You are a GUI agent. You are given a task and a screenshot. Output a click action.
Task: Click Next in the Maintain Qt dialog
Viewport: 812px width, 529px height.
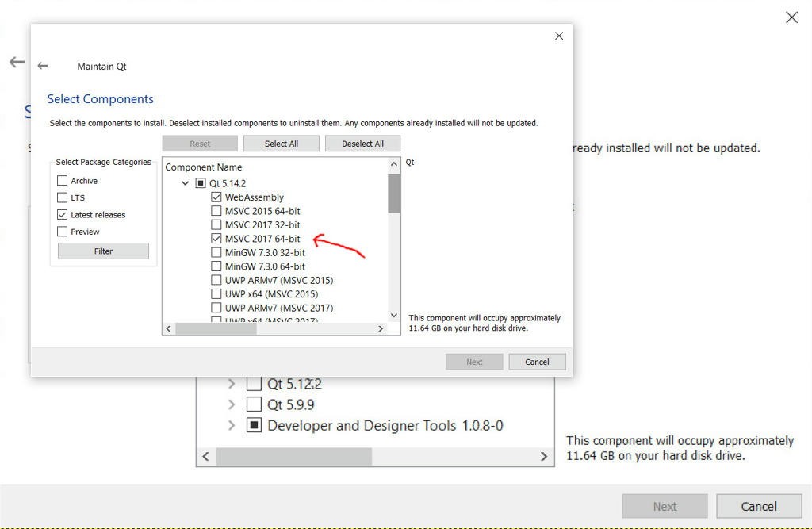coord(474,362)
